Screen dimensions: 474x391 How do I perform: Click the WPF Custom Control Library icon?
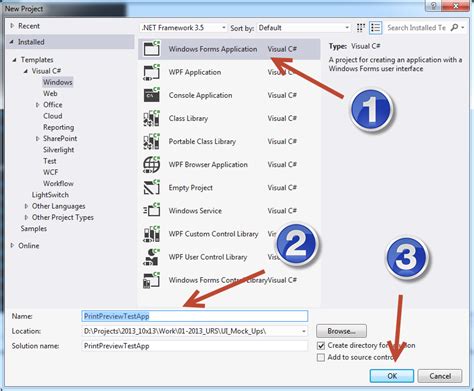152,234
